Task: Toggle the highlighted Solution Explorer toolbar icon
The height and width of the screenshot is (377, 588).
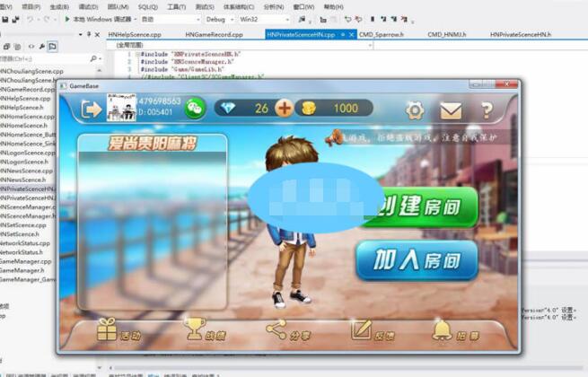Action: [52, 47]
